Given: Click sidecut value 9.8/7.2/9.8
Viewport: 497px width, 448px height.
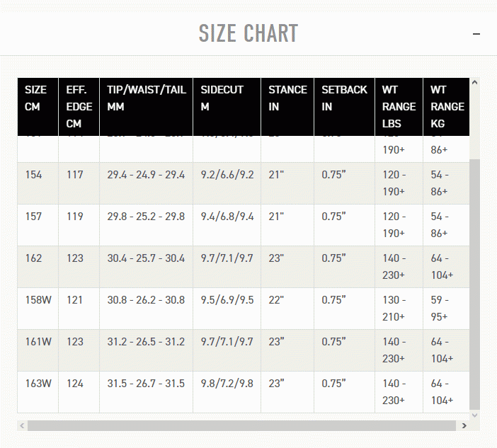Looking at the screenshot, I should [x=227, y=384].
